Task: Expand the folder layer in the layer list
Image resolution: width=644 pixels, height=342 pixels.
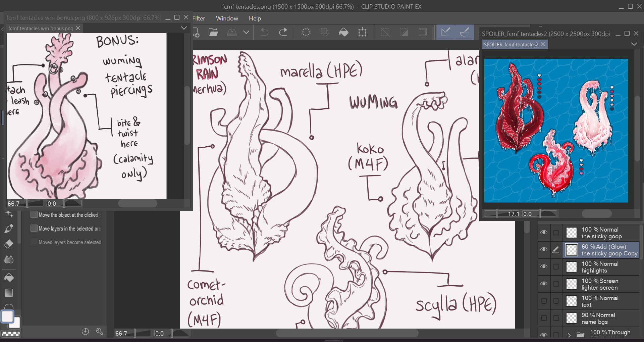Action: pos(569,335)
